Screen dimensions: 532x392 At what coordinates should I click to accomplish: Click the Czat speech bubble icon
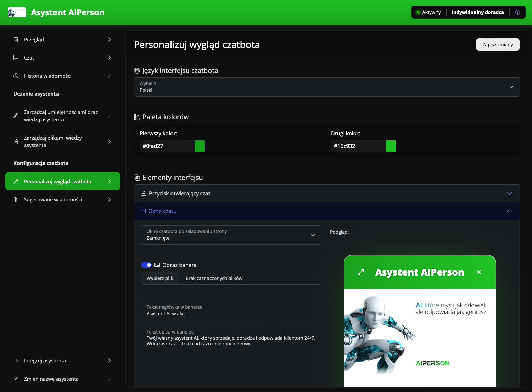(x=16, y=57)
